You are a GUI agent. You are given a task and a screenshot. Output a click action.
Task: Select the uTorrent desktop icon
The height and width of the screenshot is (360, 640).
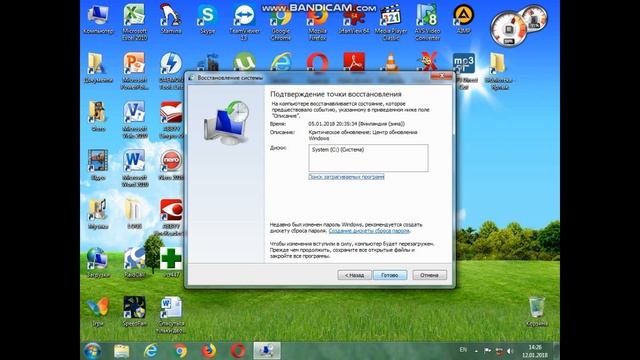click(x=244, y=62)
